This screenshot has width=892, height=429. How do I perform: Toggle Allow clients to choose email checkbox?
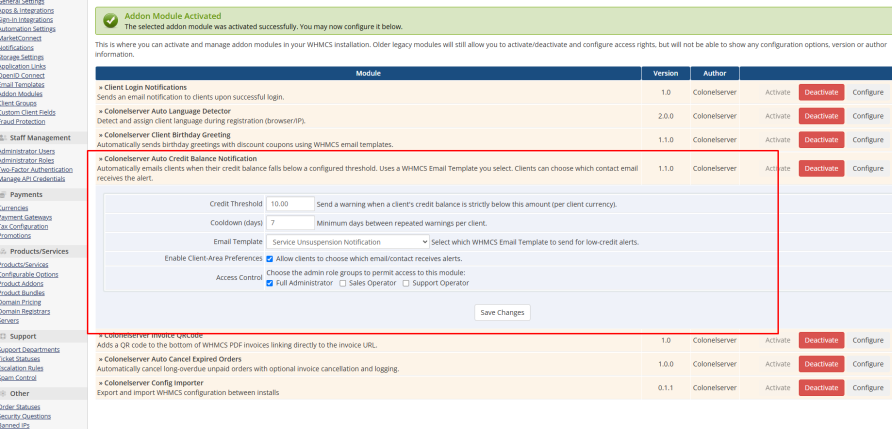270,258
